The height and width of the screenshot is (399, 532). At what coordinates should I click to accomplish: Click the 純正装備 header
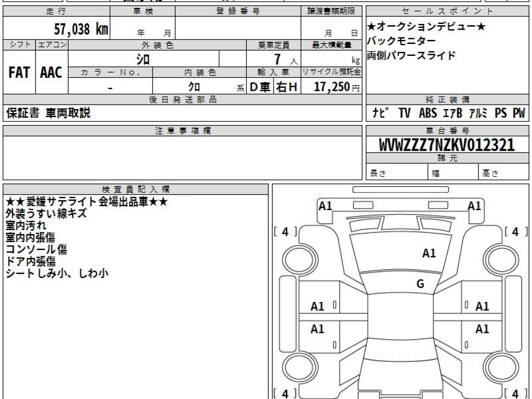pos(447,100)
